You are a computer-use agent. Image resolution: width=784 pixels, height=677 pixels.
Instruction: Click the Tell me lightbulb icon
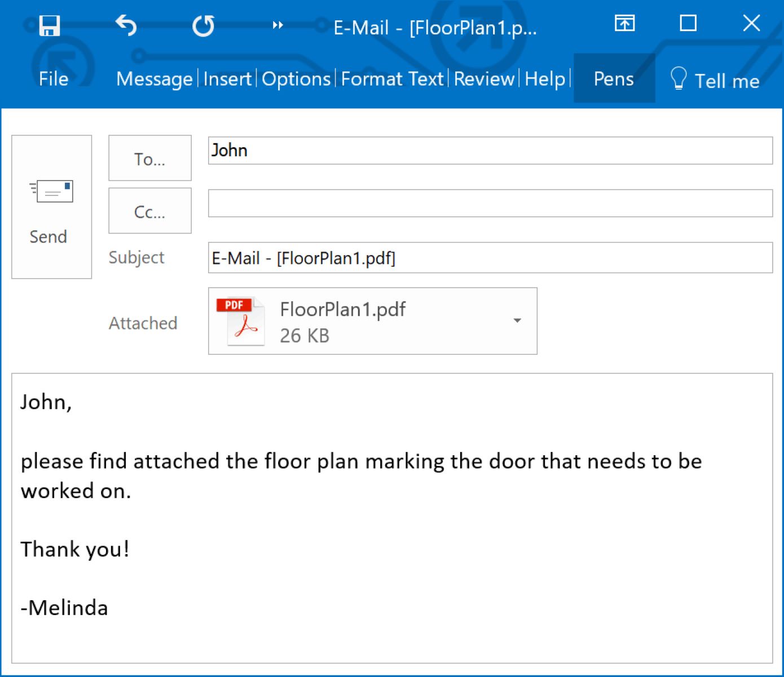(678, 79)
